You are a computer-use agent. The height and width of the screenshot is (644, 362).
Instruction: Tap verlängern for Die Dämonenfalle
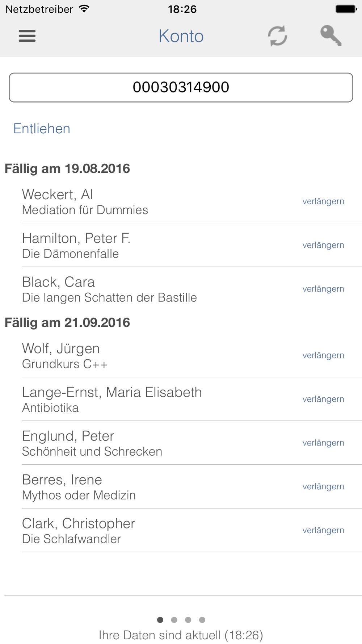(323, 245)
